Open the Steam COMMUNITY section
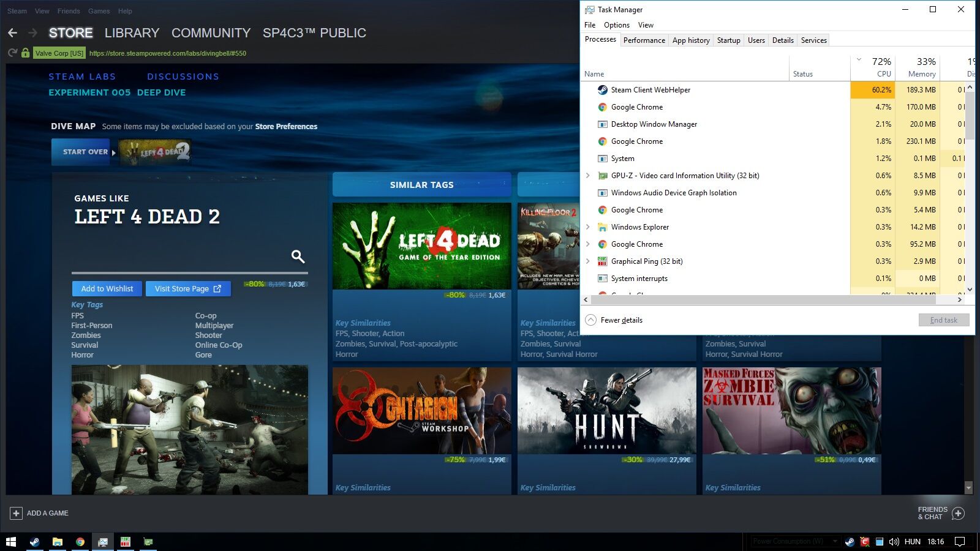Screen dimensions: 980x551 211,33
